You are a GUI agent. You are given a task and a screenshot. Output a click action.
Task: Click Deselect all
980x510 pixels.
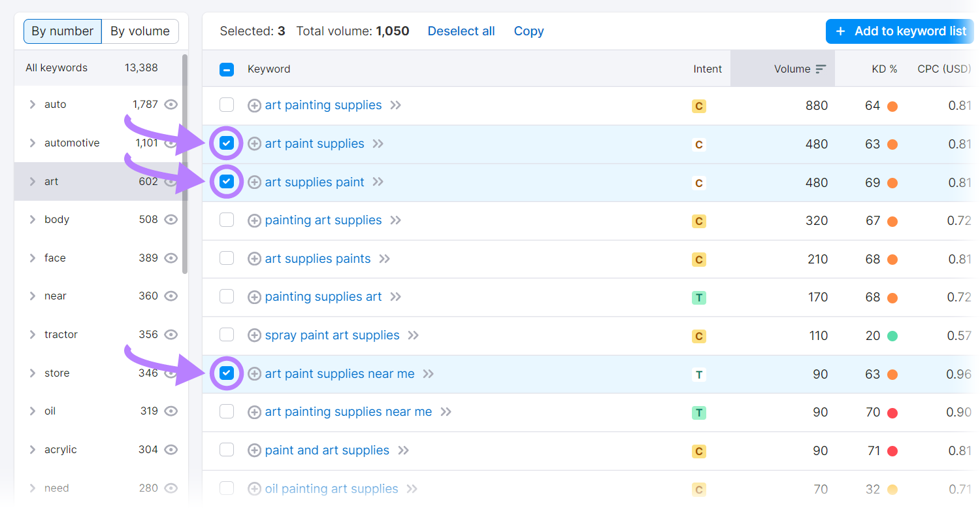click(461, 31)
